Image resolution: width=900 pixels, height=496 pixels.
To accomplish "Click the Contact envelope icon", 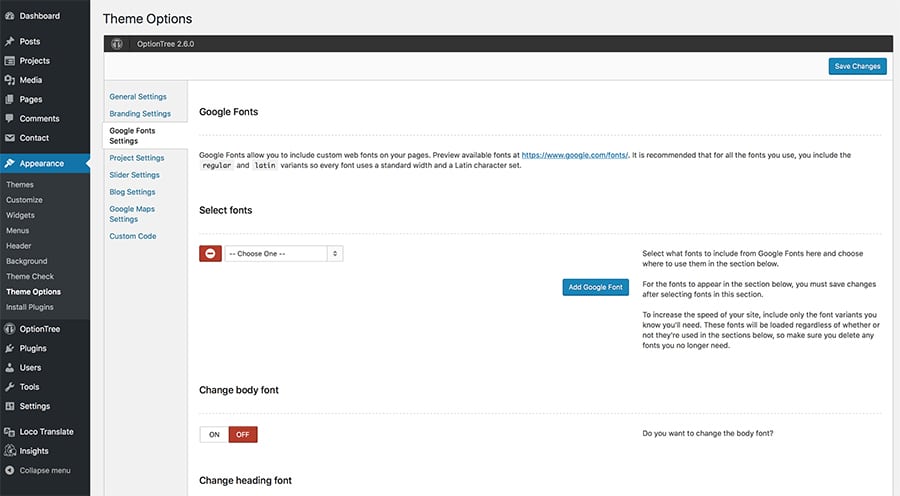I will 10,138.
